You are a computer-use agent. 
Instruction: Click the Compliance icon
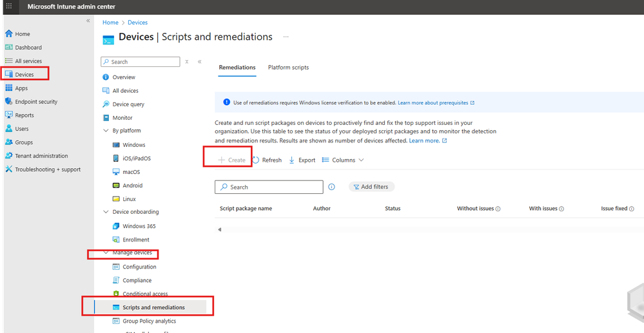(116, 280)
